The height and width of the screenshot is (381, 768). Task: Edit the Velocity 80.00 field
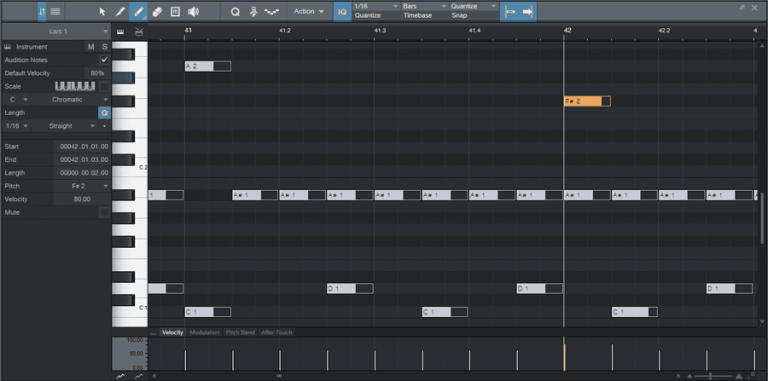click(x=82, y=199)
